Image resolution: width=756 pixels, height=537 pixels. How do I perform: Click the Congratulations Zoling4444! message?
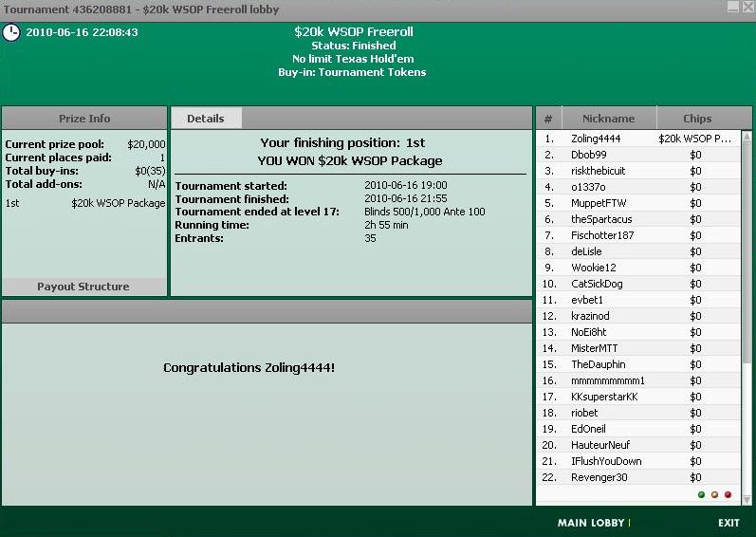(249, 368)
